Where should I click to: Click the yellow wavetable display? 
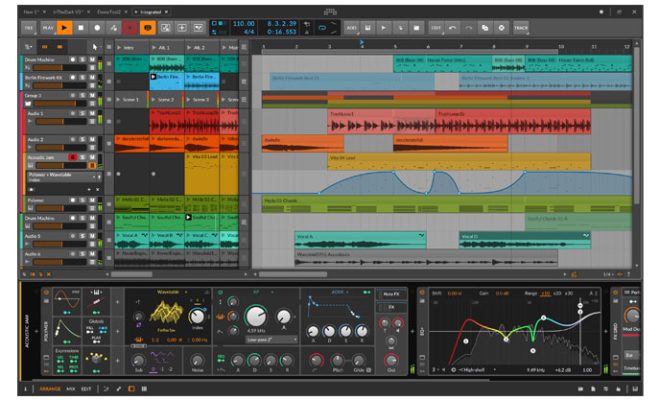point(166,314)
